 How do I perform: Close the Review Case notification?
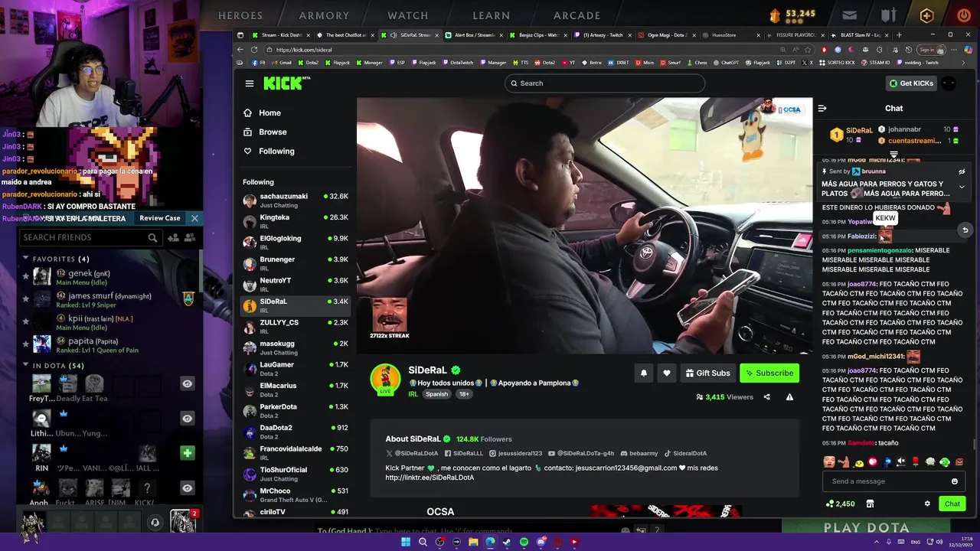194,218
